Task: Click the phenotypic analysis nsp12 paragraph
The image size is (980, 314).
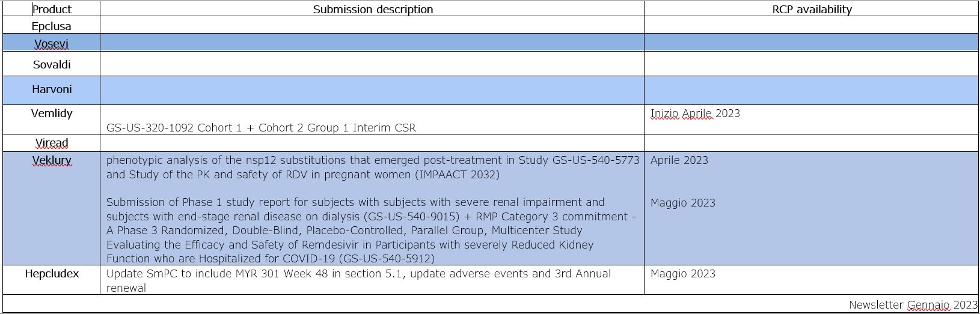Action: pos(373,168)
